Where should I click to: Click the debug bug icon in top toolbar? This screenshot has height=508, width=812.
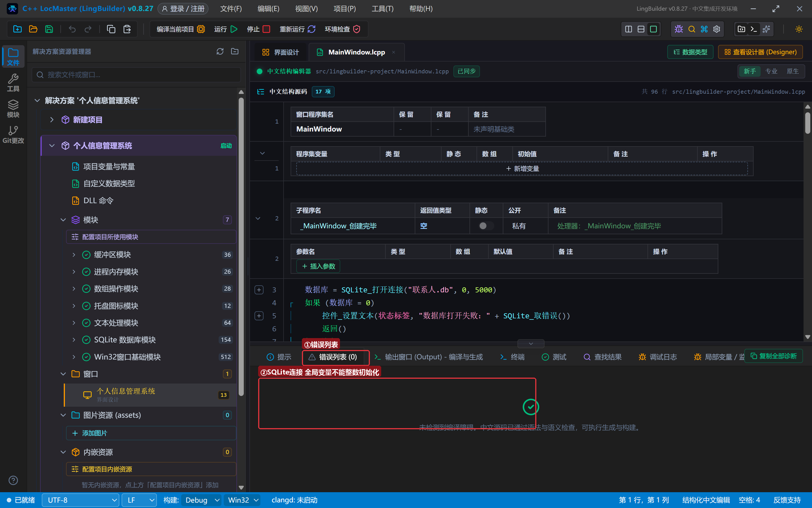[x=679, y=29]
